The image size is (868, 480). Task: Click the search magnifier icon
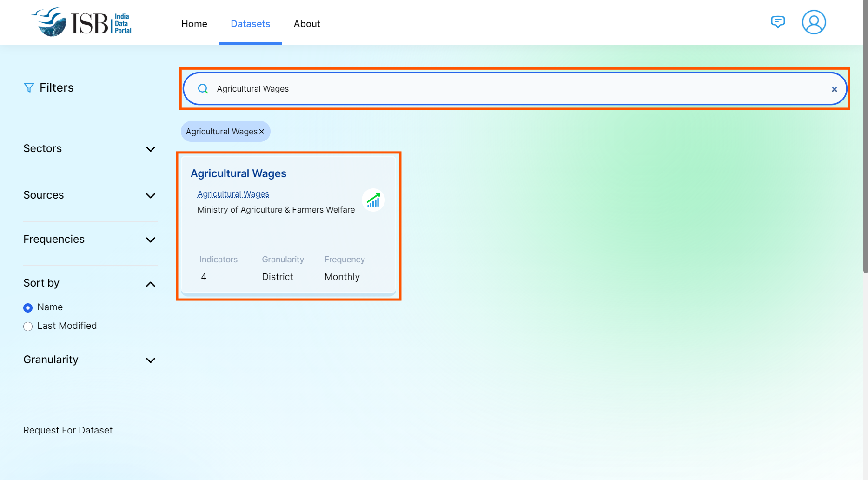click(x=203, y=89)
